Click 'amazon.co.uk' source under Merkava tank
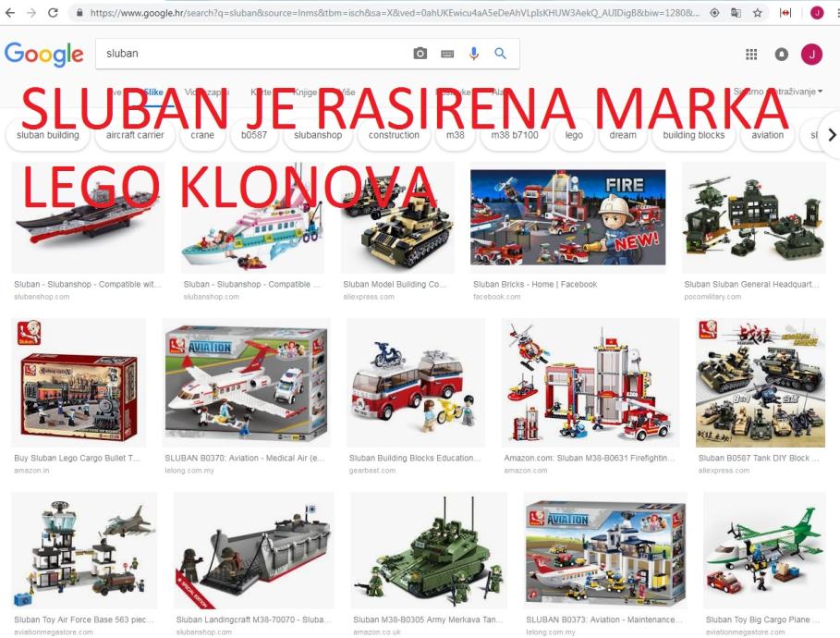The image size is (840, 638). (377, 632)
